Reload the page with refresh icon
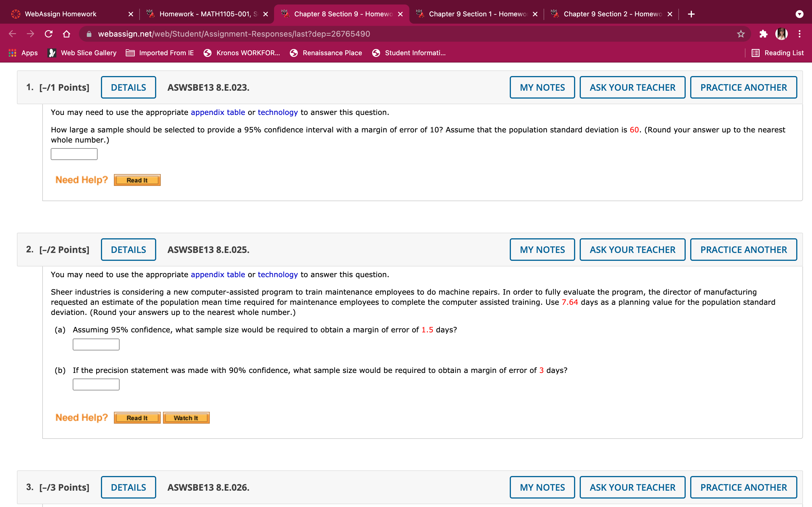Screen dimensions: 812x507 49,34
